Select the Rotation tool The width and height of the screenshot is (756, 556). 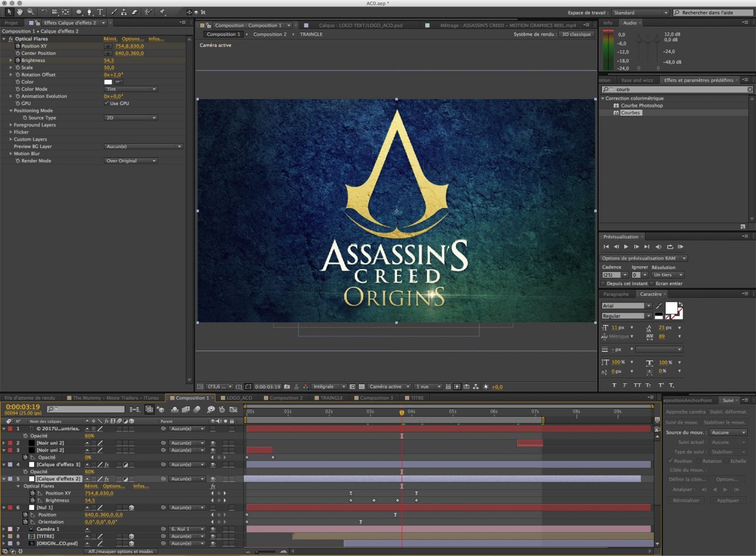coord(44,12)
